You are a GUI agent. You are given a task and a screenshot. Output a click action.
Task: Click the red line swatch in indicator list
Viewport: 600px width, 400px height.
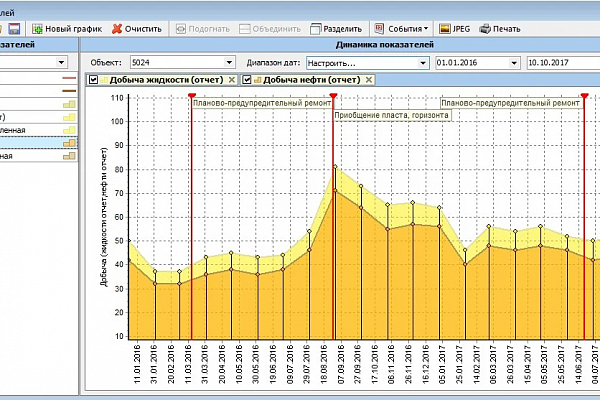pyautogui.click(x=69, y=78)
